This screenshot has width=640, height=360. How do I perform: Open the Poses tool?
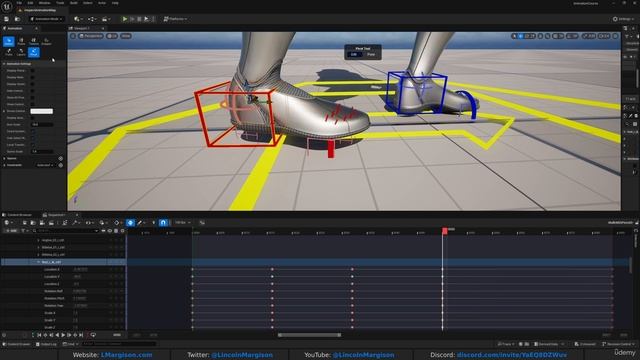point(21,41)
